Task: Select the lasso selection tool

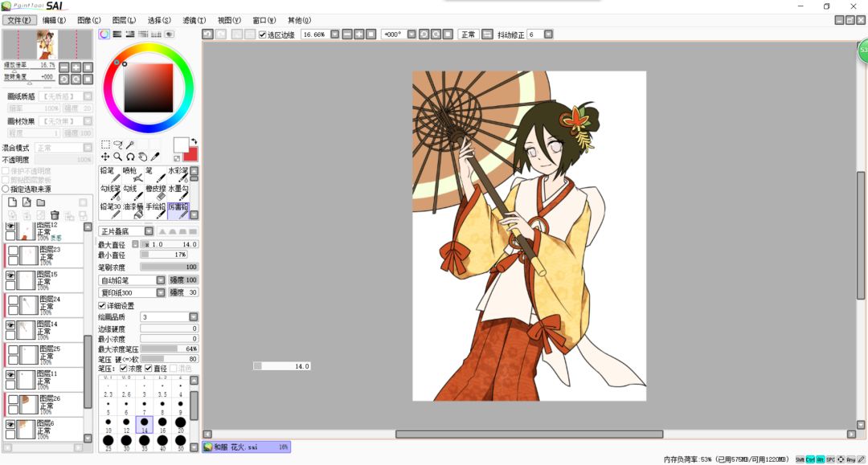Action: [x=118, y=145]
